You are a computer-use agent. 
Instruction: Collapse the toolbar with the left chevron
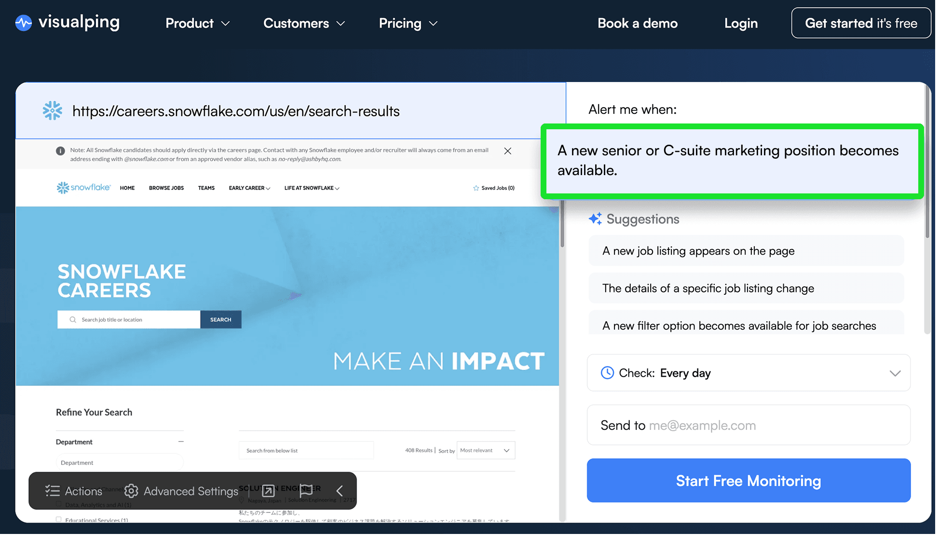[x=340, y=491]
